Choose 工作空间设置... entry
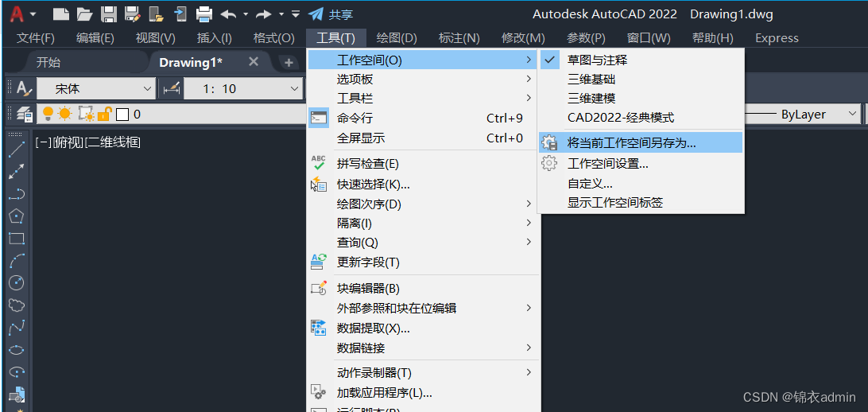 pyautogui.click(x=639, y=163)
